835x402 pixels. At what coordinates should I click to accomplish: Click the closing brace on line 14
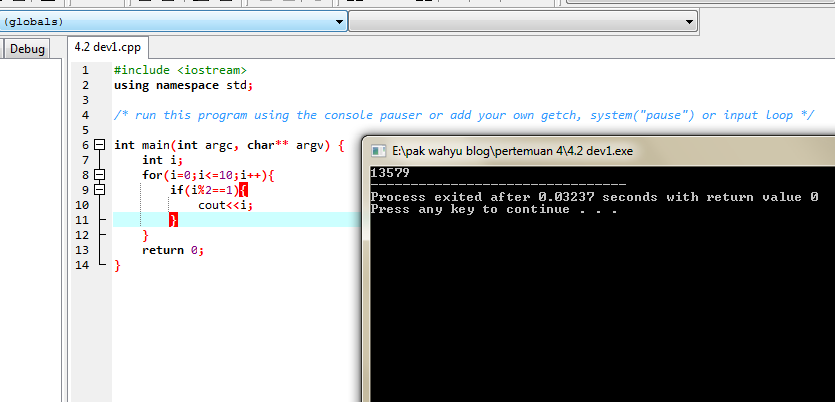[x=118, y=265]
